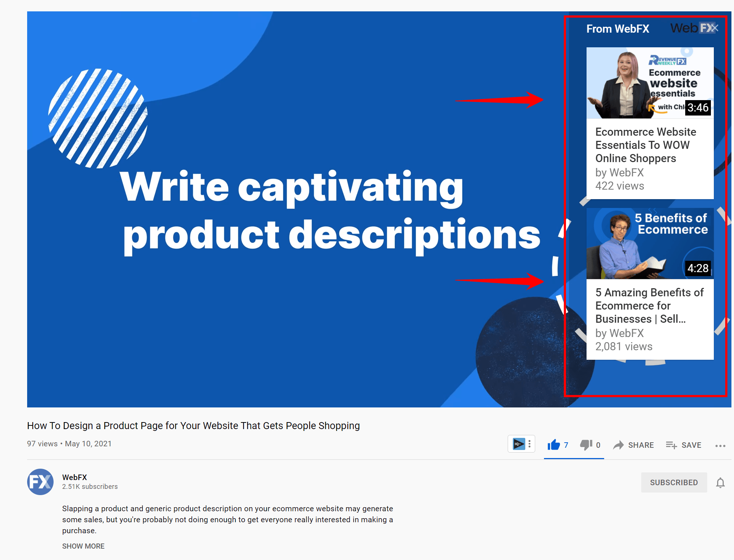Click the video title text

[193, 425]
